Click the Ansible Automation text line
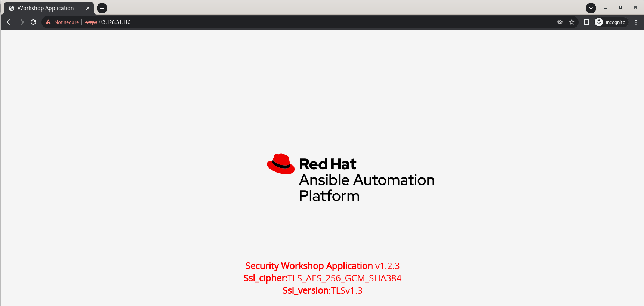Viewport: 644px width, 306px height. coord(367,180)
